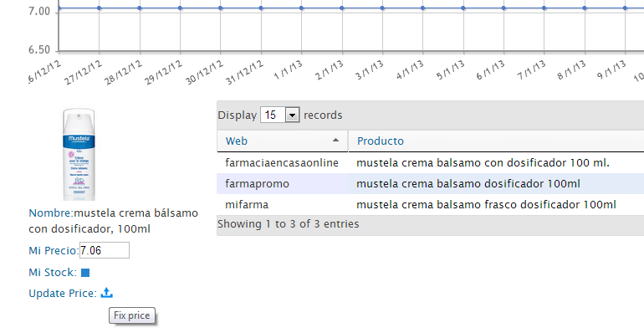The image size is (644, 333).
Task: Click the chart data point at 27/12/12
Action: pos(99,8)
